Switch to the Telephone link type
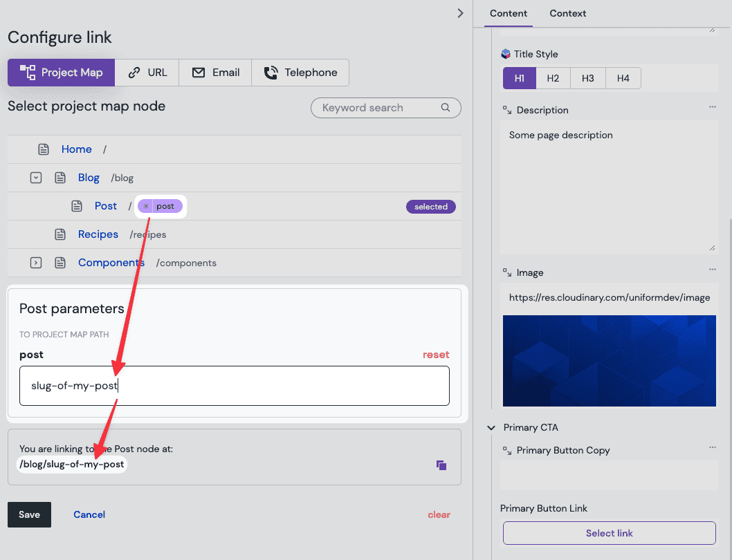732x560 pixels. point(300,73)
